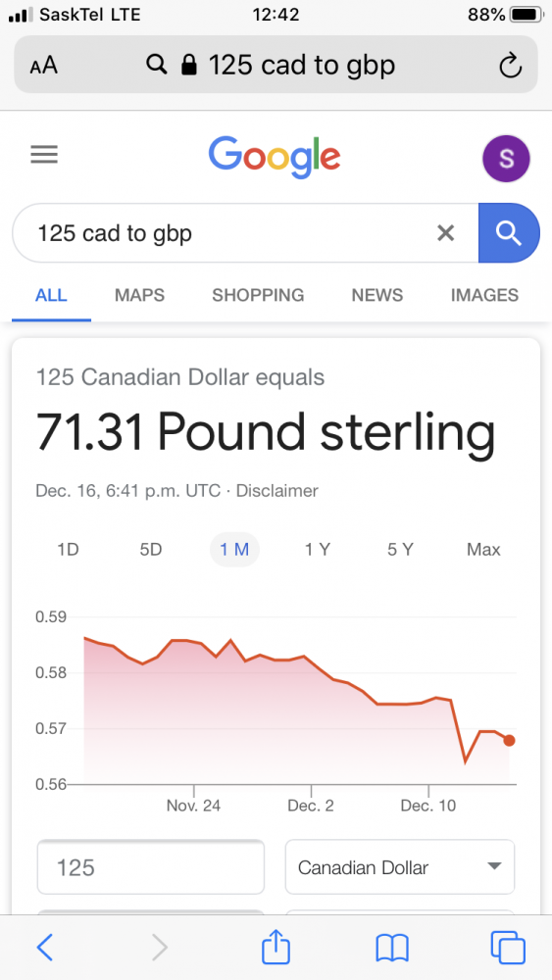Switch chart range to Max

[483, 550]
